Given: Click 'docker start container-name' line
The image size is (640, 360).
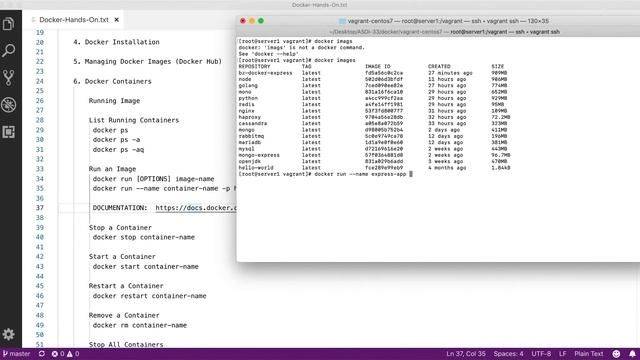Looking at the screenshot, I should pos(146,267).
